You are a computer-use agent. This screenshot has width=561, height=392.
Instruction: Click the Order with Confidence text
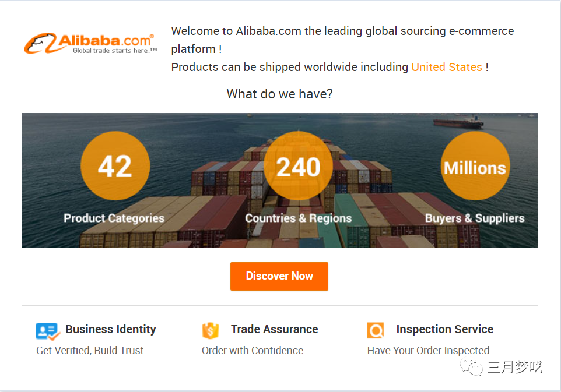253,350
